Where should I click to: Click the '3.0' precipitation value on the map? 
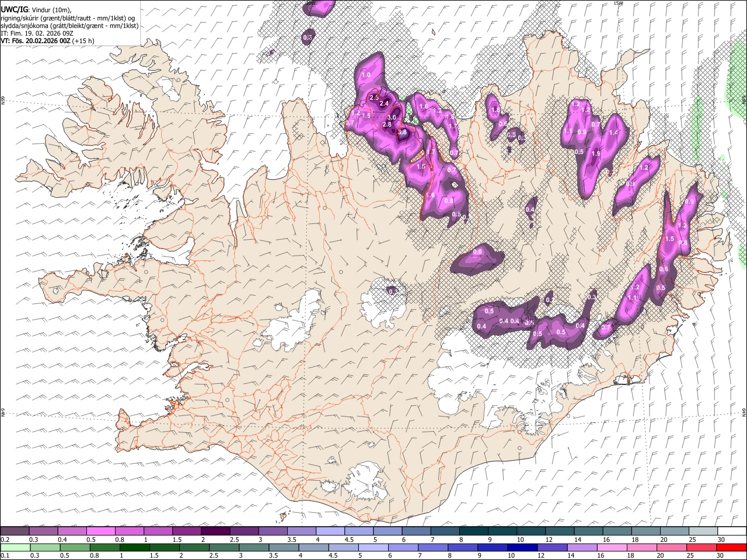coord(392,117)
